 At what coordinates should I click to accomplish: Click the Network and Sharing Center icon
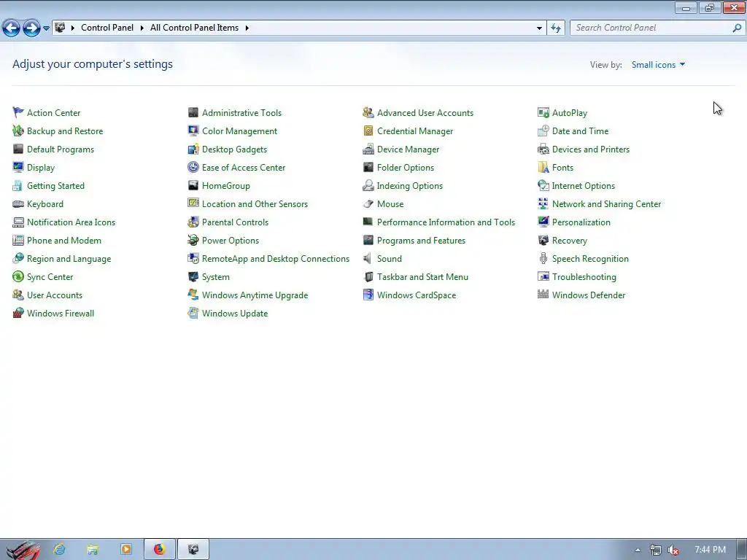[x=543, y=204]
